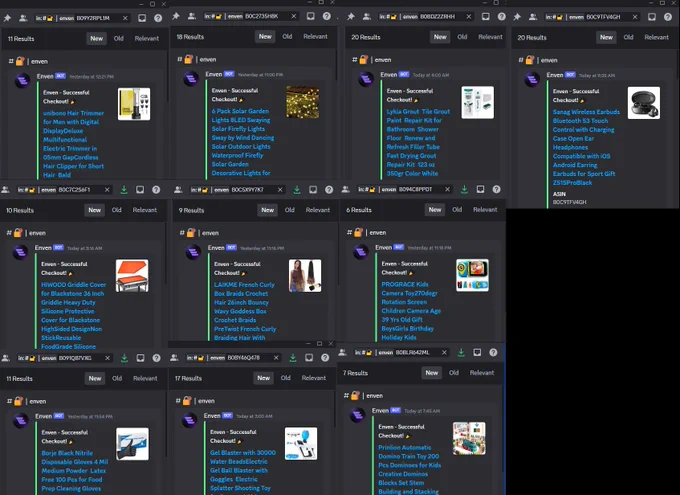Viewport: 680px width, 495px height.
Task: Open the Lykia Grout Tile Grout link
Action: click(x=418, y=142)
